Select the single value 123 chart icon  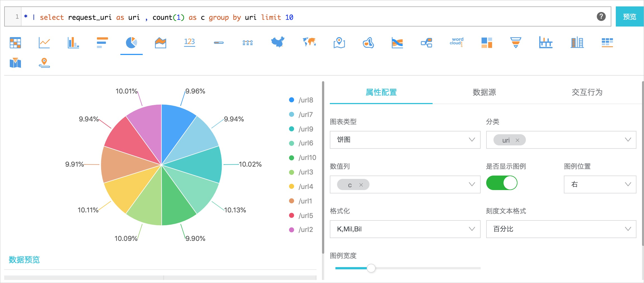click(190, 42)
